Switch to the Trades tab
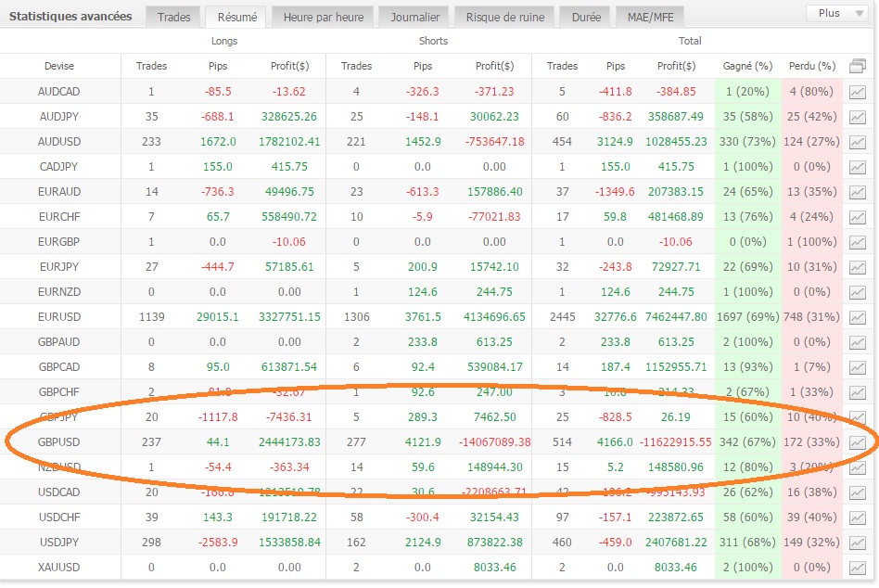The width and height of the screenshot is (879, 588). [x=174, y=17]
